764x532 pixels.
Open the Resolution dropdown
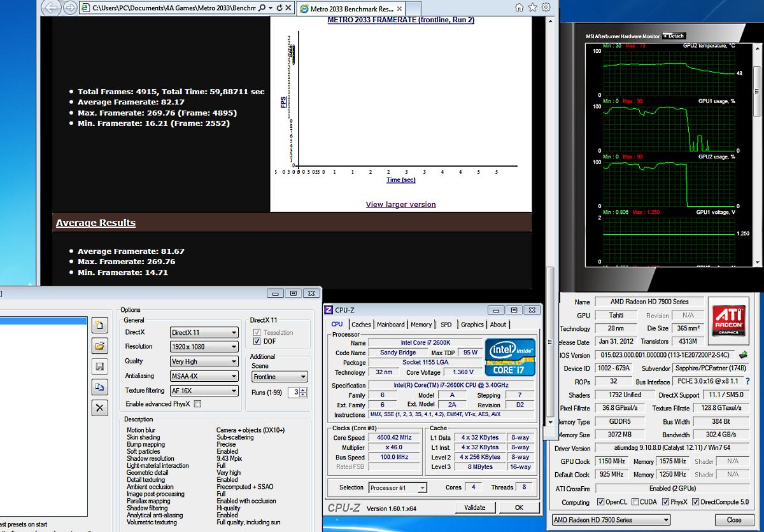204,347
